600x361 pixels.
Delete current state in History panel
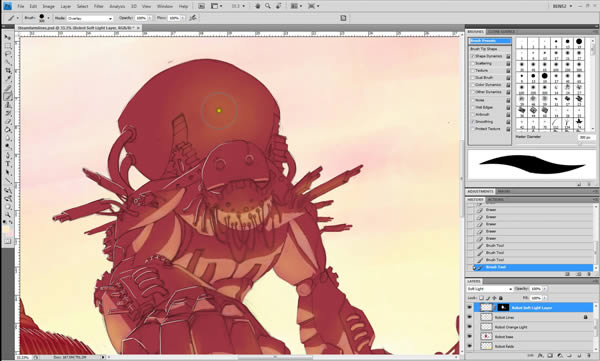tap(589, 274)
